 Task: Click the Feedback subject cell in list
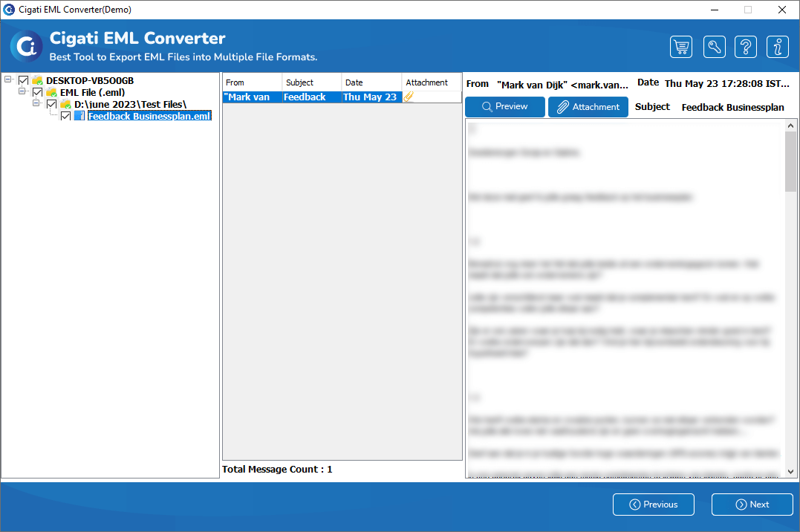point(312,97)
